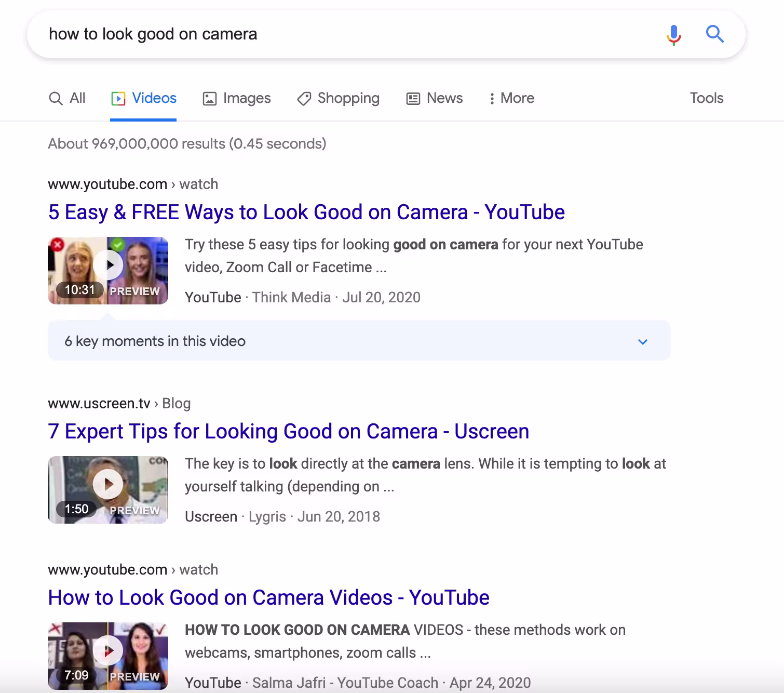Click the 'Lygris · Jun 20, 2018' text
784x693 pixels.
click(x=314, y=517)
